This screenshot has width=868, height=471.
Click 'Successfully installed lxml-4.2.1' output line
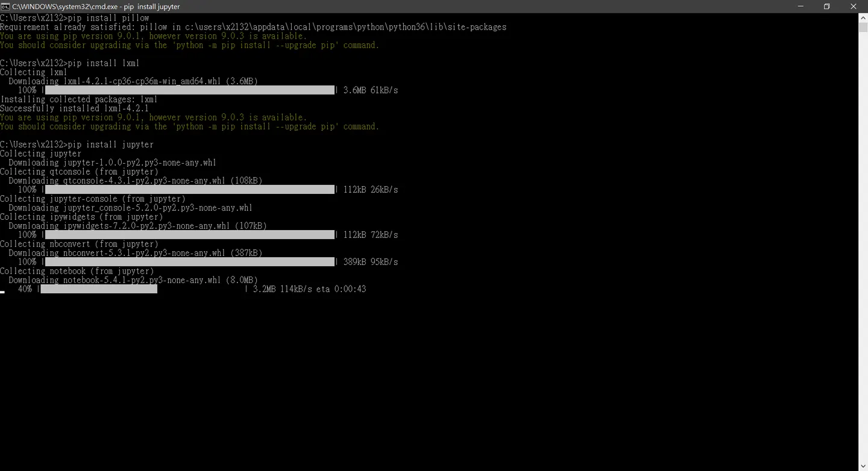(74, 108)
